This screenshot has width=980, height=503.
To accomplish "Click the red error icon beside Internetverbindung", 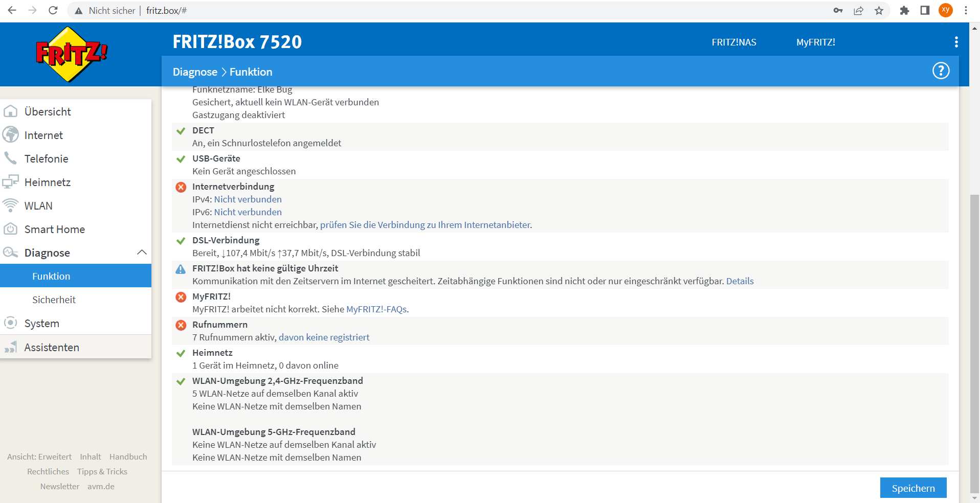I will tap(181, 187).
